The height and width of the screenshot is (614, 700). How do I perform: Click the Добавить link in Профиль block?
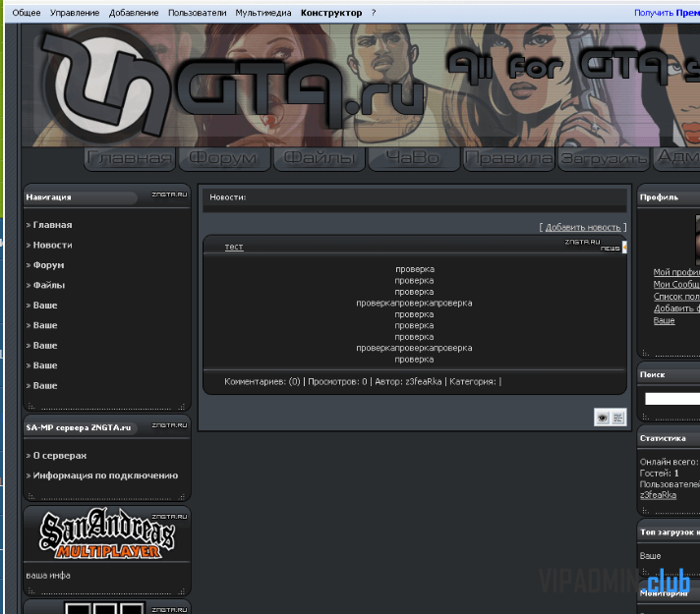676,308
